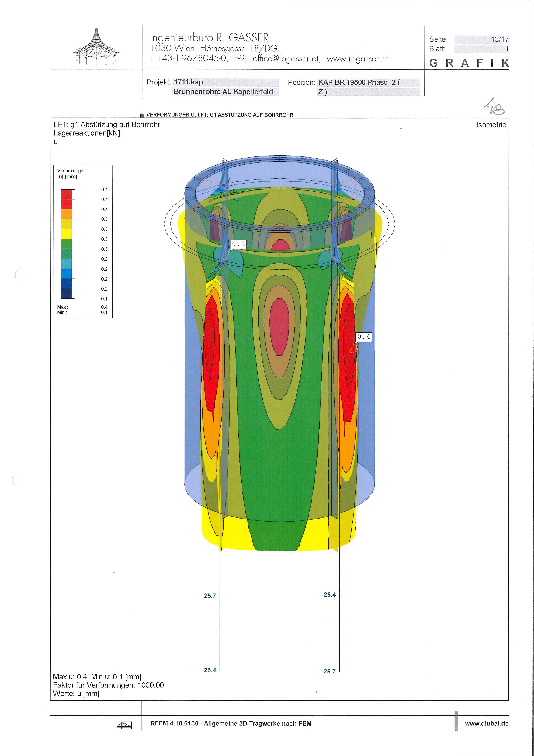The image size is (534, 756).
Task: Click the 'Blatt:' value 1
Action: click(507, 49)
